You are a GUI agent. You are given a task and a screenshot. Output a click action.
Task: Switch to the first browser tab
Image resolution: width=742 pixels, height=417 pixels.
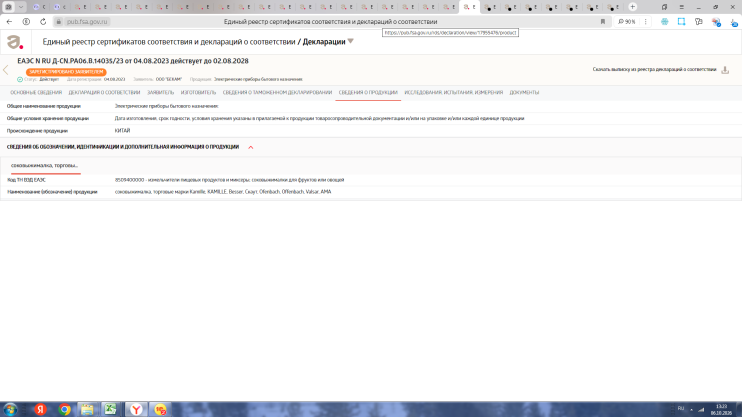click(39, 7)
